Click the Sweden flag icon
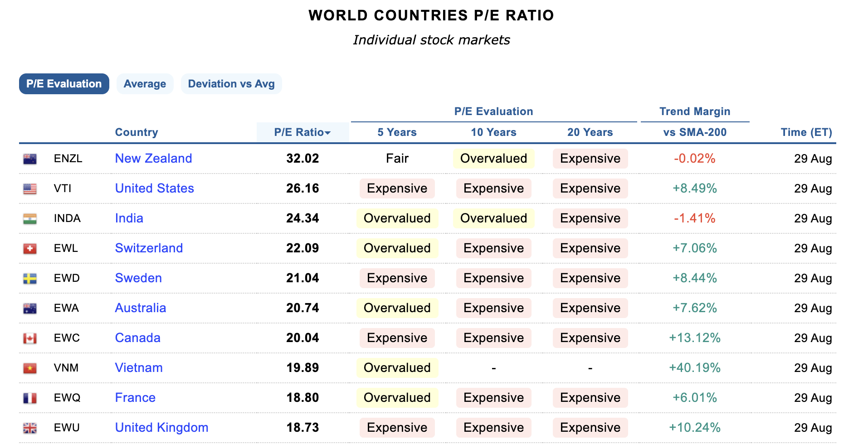This screenshot has width=868, height=444. click(30, 279)
